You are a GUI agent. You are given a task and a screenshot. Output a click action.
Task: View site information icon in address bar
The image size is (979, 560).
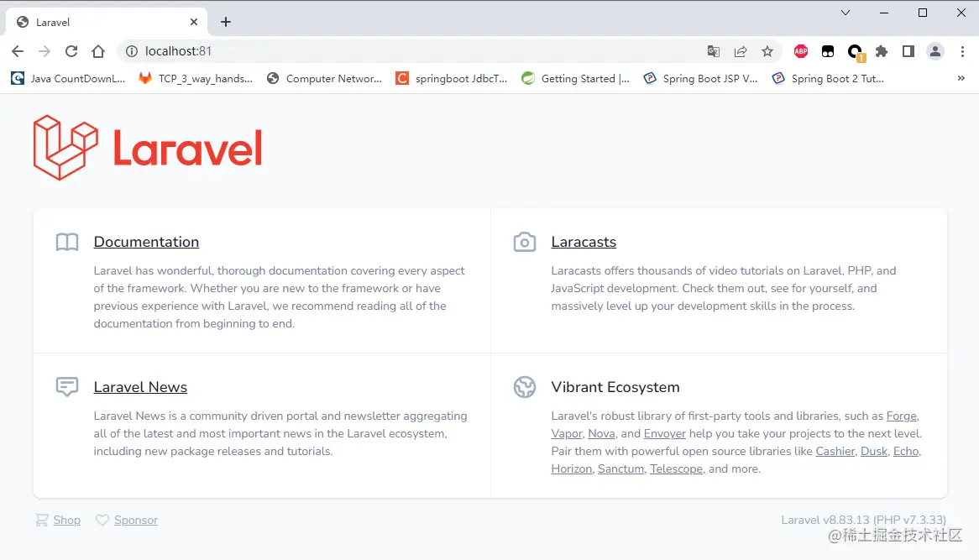[132, 51]
